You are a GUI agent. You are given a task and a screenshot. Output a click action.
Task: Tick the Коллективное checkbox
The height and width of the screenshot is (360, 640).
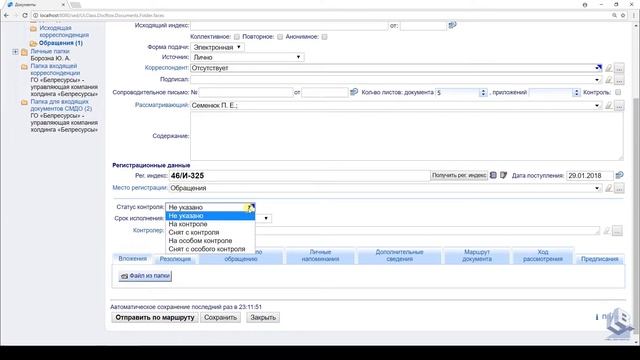[x=237, y=37]
